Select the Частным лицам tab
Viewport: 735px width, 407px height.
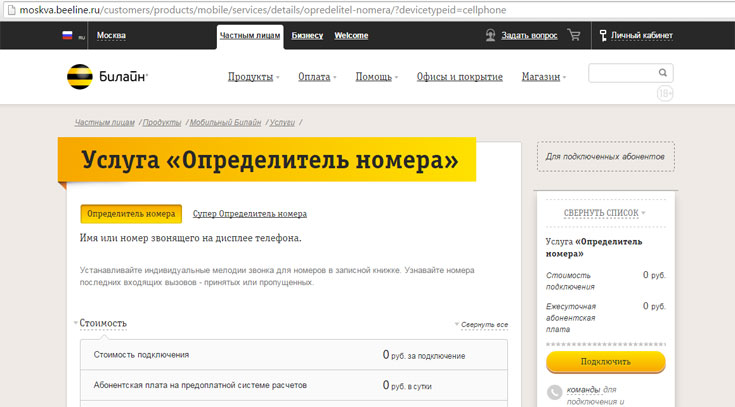250,36
